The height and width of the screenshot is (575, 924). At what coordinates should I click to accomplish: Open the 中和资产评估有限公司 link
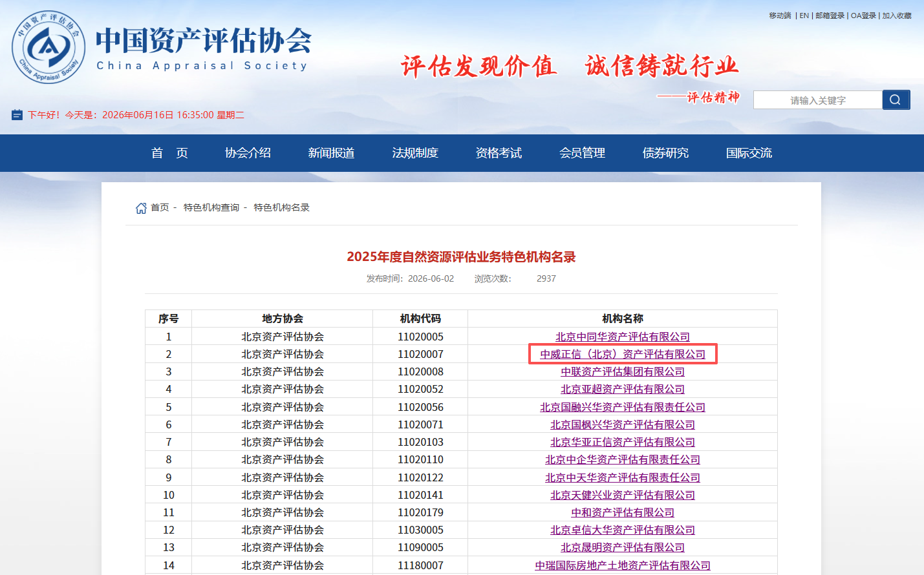pos(623,512)
